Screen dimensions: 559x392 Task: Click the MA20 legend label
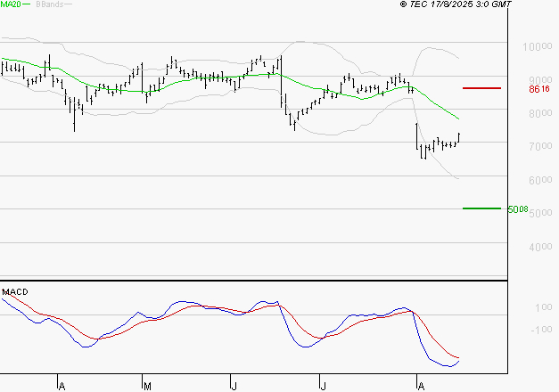11,5
